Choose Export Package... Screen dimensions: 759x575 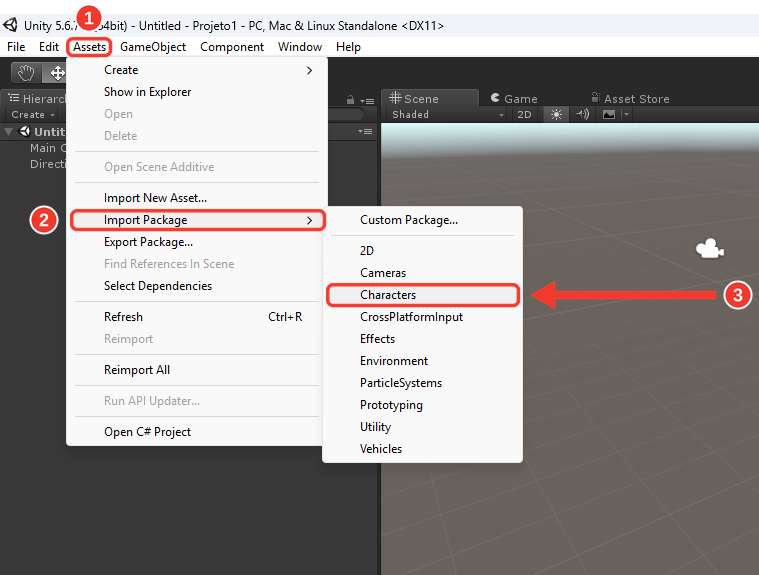point(197,242)
